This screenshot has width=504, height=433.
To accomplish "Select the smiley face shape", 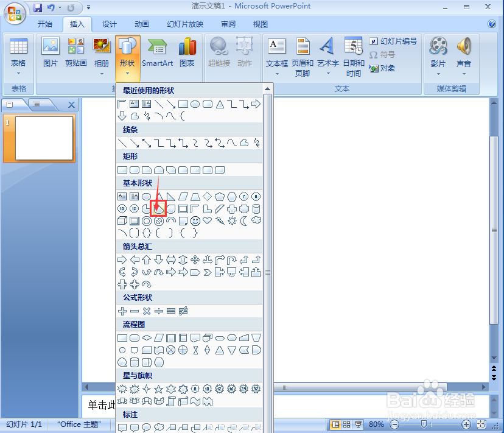I will click(x=195, y=220).
